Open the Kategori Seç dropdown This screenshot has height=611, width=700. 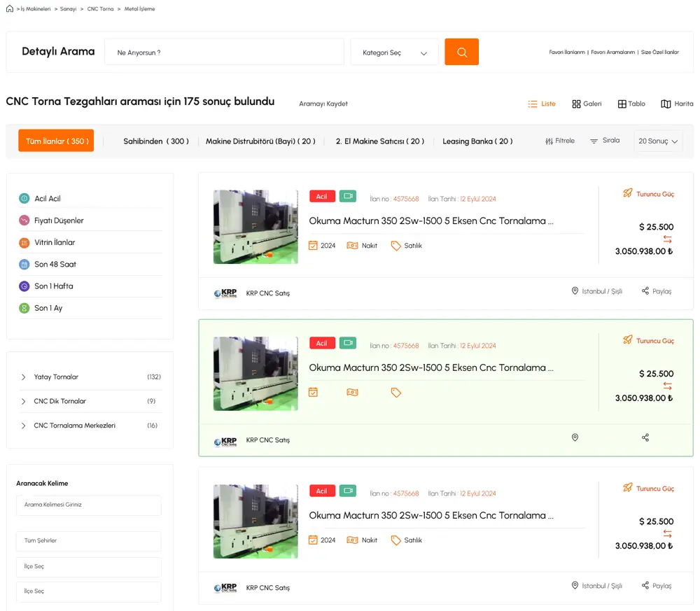tap(395, 52)
